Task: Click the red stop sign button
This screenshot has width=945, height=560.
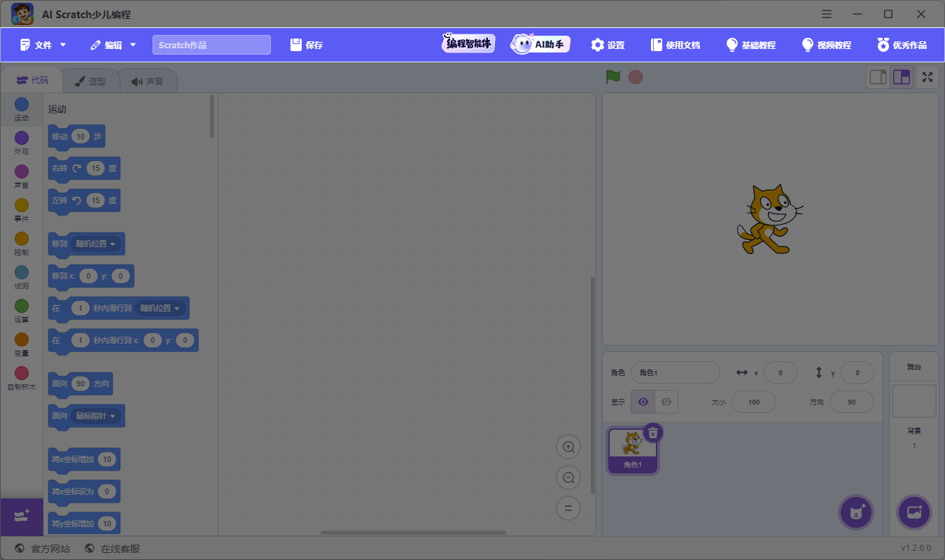Action: [x=636, y=77]
